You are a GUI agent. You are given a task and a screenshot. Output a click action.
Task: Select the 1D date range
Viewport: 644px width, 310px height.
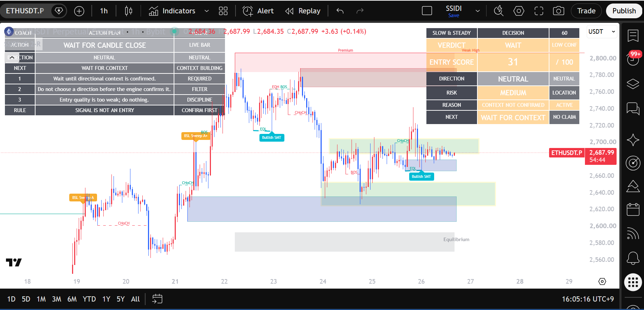(11, 299)
